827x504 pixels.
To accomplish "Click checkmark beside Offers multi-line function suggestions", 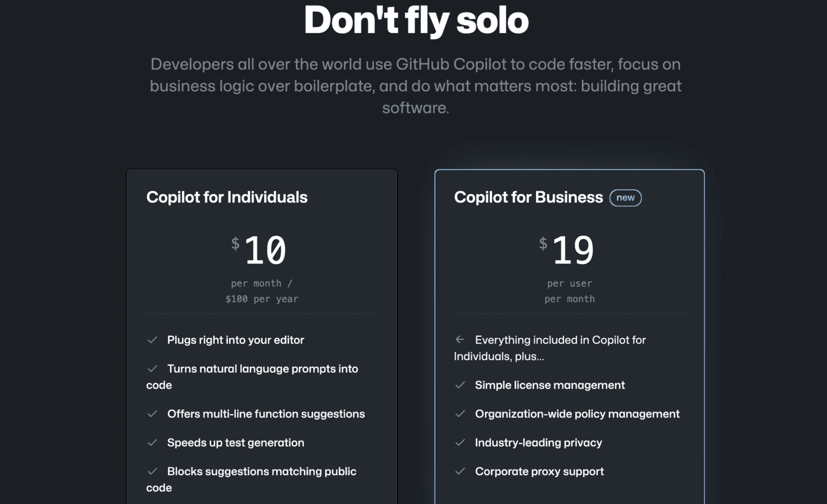I will coord(153,414).
